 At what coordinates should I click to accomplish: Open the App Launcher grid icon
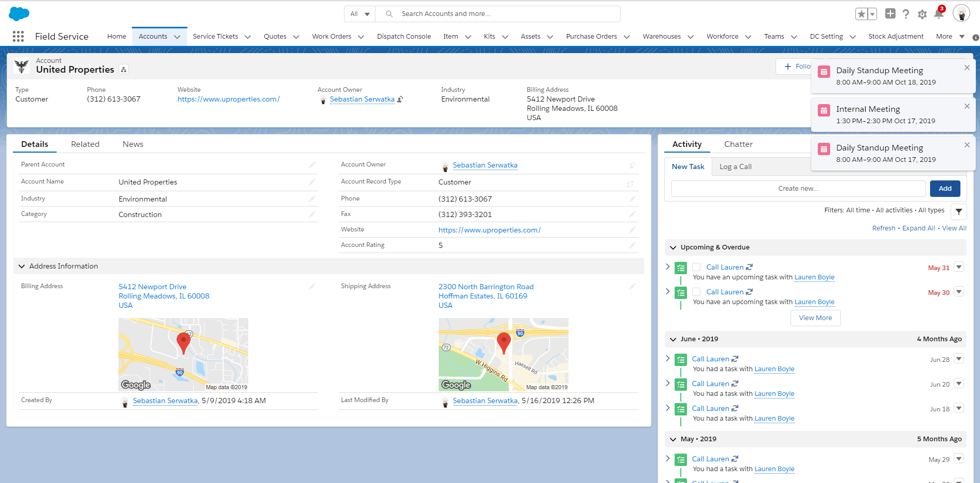coord(18,36)
